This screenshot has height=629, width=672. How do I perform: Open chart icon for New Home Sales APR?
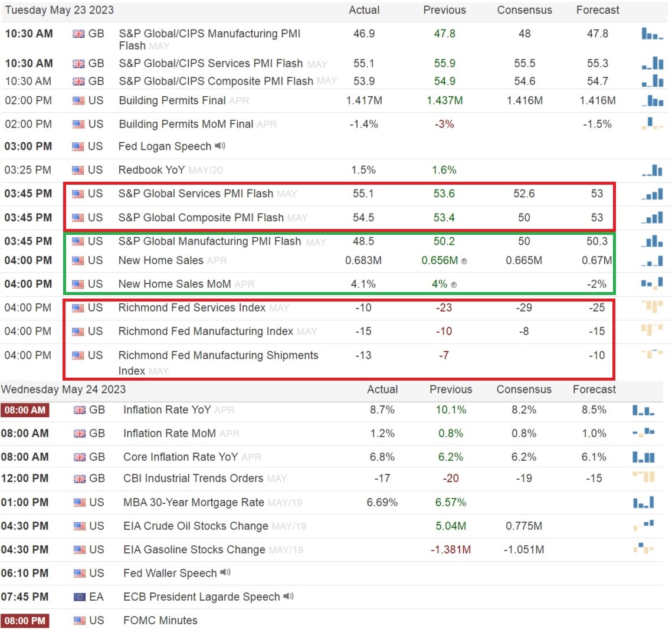pyautogui.click(x=652, y=261)
